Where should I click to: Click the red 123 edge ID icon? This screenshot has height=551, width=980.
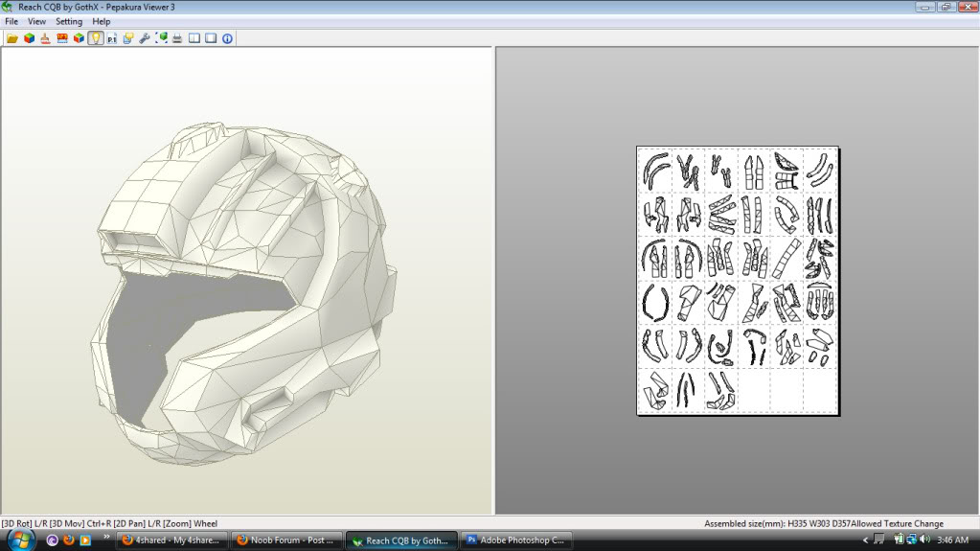(x=62, y=38)
